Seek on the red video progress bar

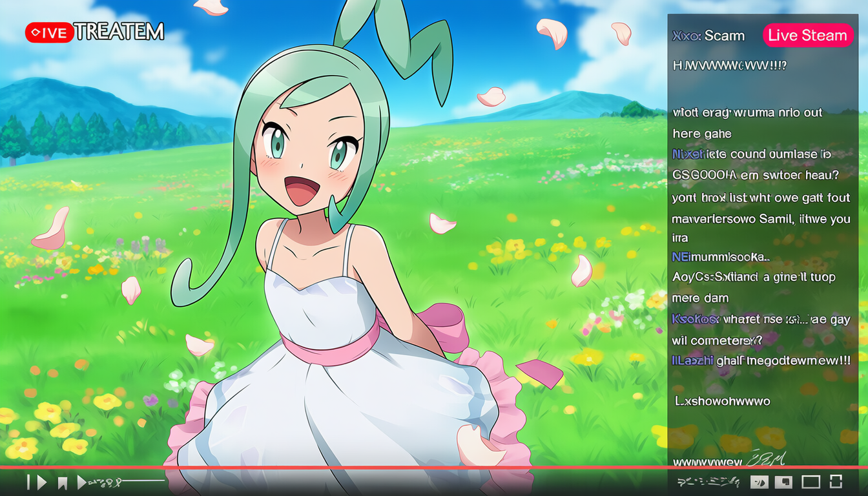434,467
